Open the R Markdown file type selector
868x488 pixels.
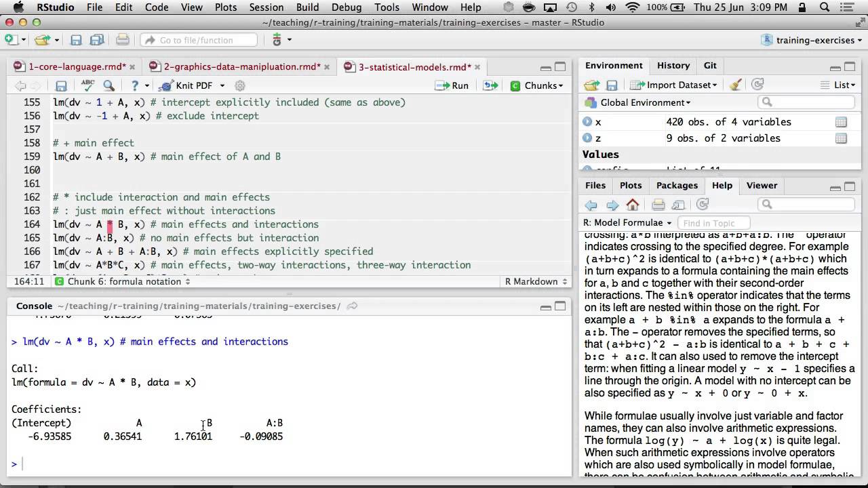tap(536, 281)
